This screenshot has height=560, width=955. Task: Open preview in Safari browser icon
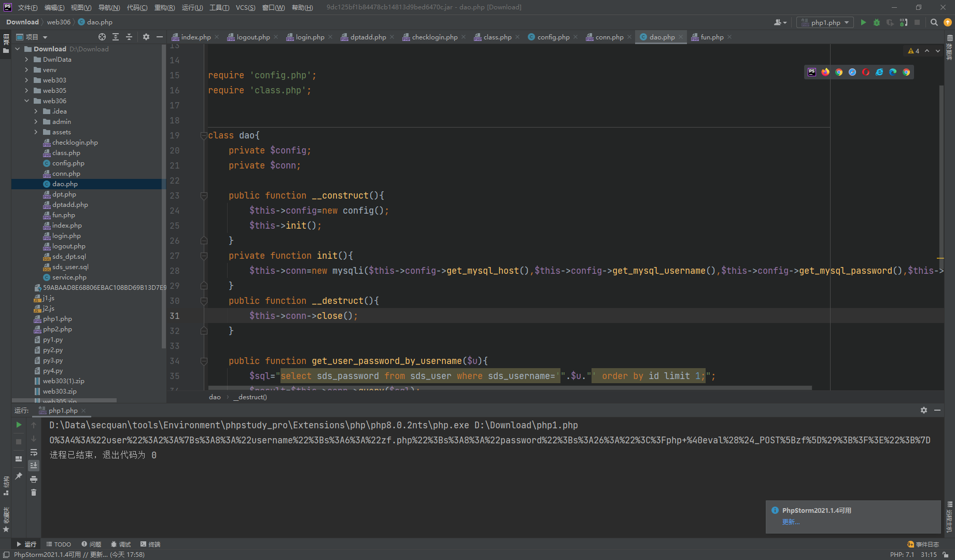[x=852, y=72]
